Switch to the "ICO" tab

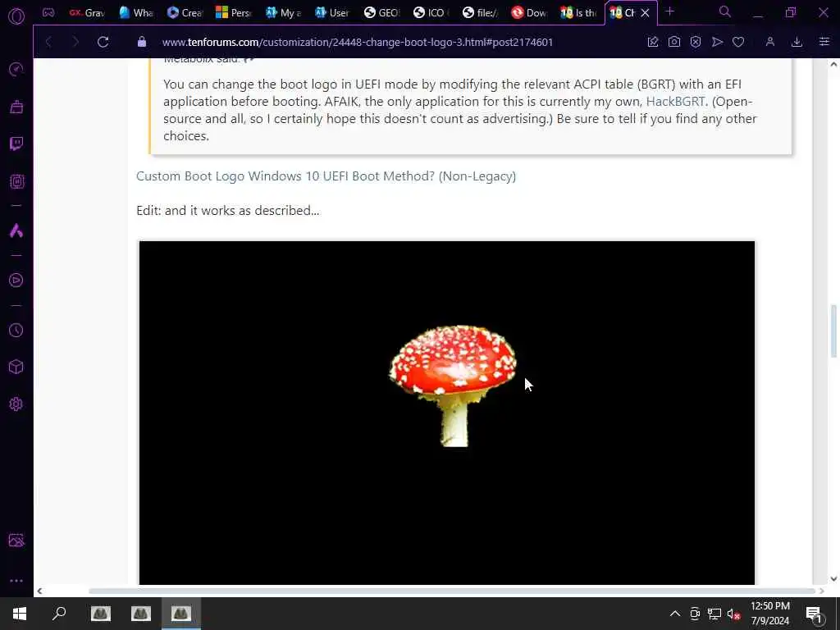[x=431, y=13]
